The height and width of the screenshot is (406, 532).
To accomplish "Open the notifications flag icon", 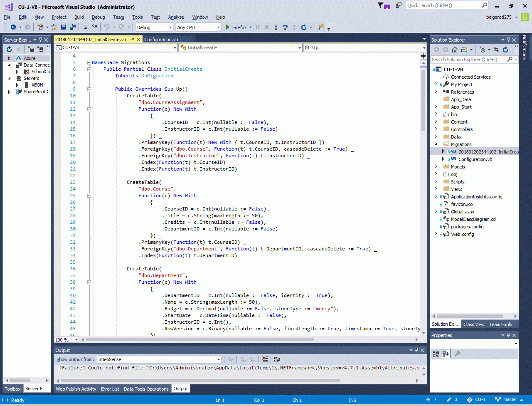I will click(381, 5).
